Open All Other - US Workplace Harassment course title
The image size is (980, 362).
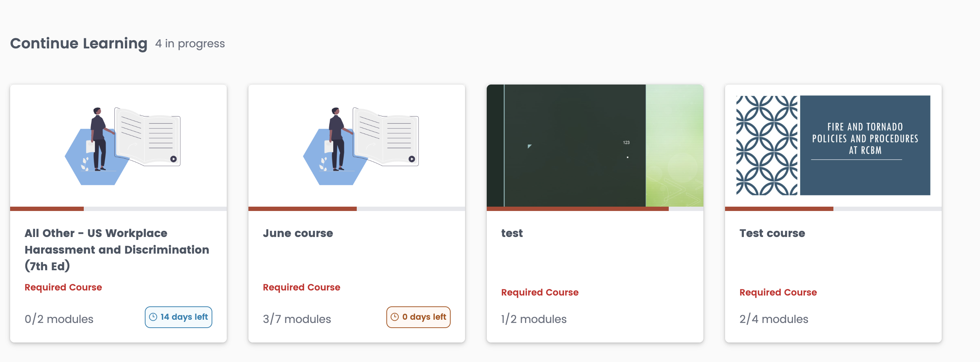[117, 249]
